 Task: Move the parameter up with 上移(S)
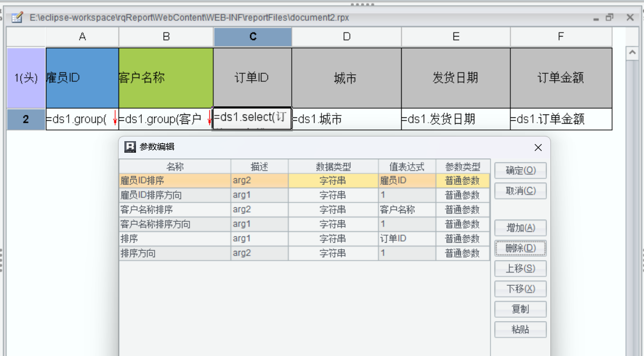coord(520,269)
